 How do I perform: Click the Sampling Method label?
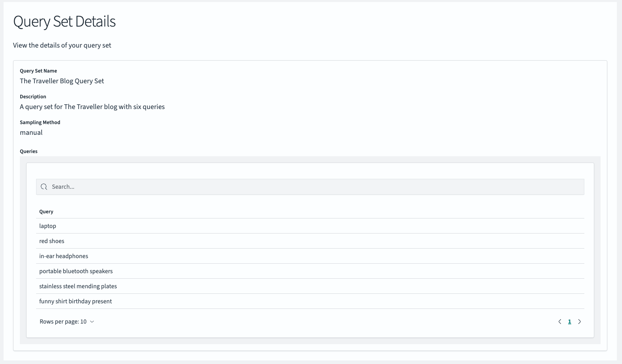click(40, 123)
